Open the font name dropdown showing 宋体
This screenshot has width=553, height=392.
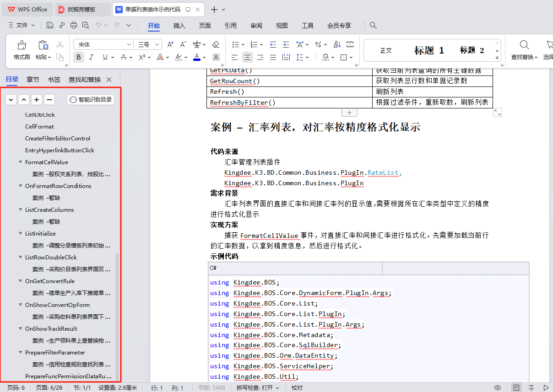[129, 44]
